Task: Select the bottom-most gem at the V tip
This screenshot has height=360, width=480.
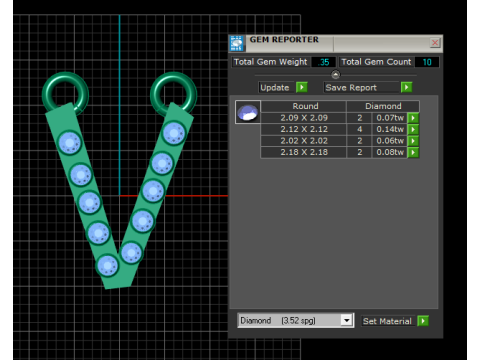Action: point(107,266)
